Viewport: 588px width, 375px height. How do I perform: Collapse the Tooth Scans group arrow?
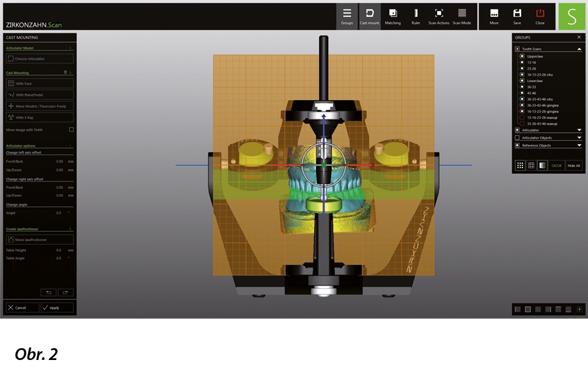(x=579, y=49)
